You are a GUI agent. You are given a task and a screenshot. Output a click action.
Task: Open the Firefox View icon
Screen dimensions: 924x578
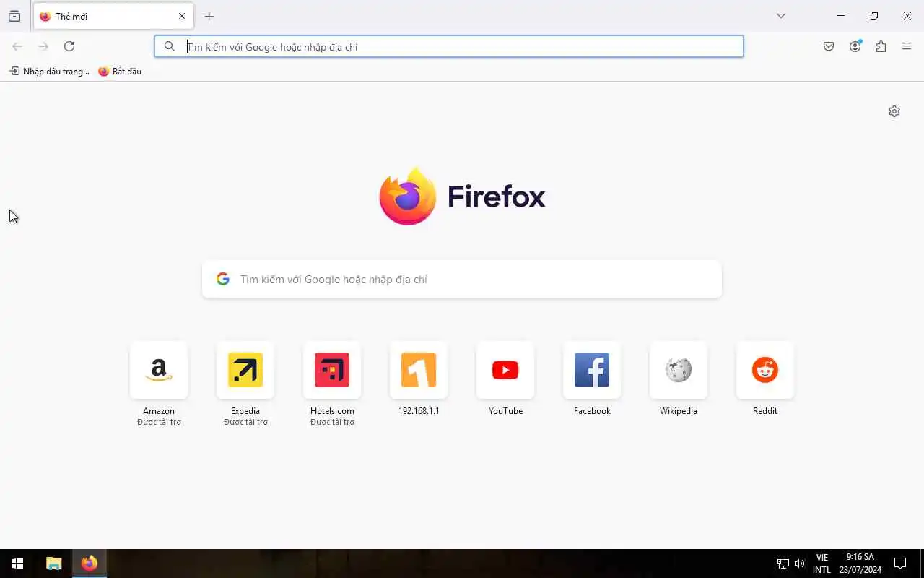[14, 16]
